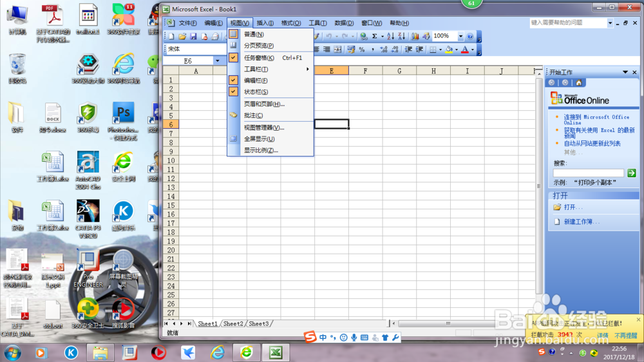This screenshot has height=362, width=644.
Task: Switch to the Sheet2 tab
Action: (233, 324)
